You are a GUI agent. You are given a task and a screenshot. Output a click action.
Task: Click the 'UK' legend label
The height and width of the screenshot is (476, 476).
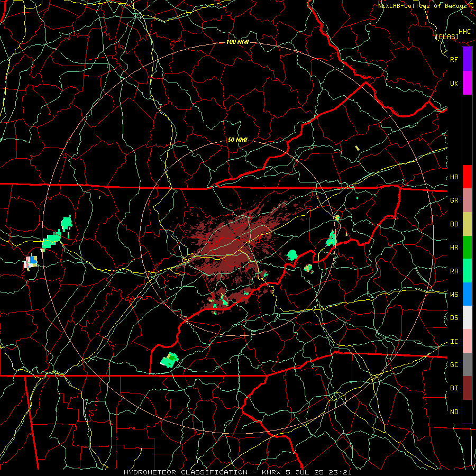click(454, 84)
